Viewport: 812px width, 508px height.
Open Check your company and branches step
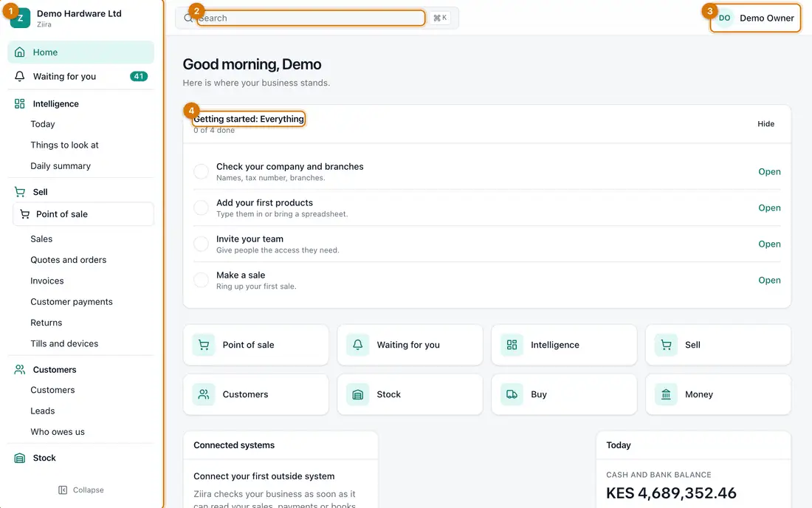pyautogui.click(x=769, y=171)
